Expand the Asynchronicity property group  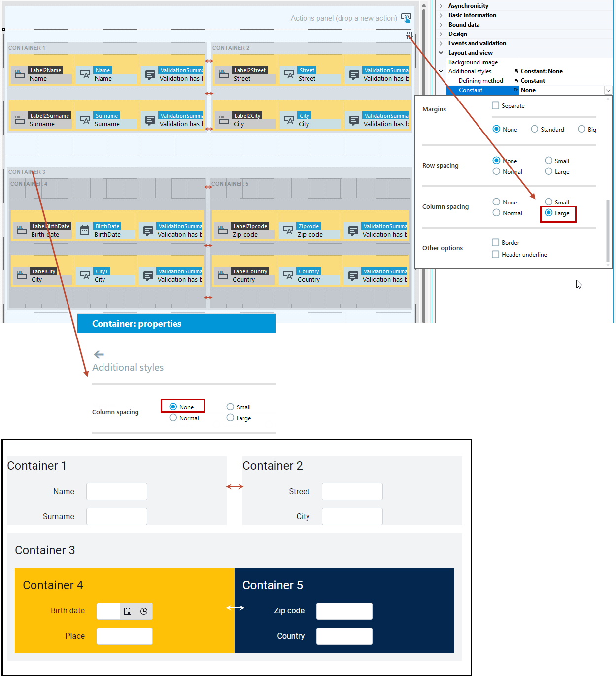pyautogui.click(x=441, y=6)
